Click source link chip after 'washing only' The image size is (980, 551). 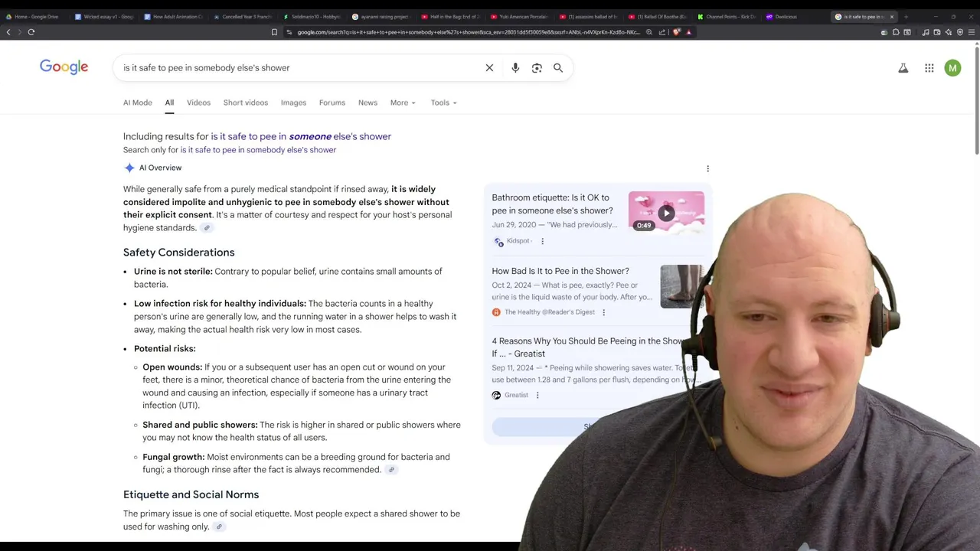pyautogui.click(x=219, y=527)
